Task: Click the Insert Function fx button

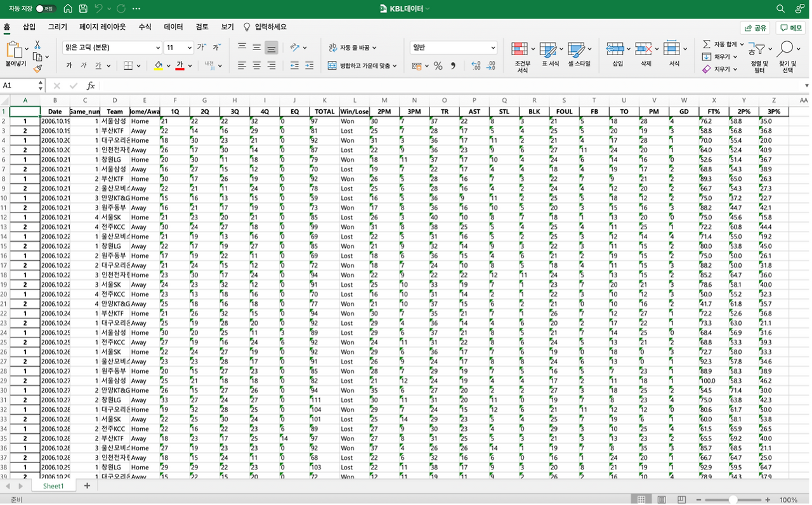Action: coord(91,86)
